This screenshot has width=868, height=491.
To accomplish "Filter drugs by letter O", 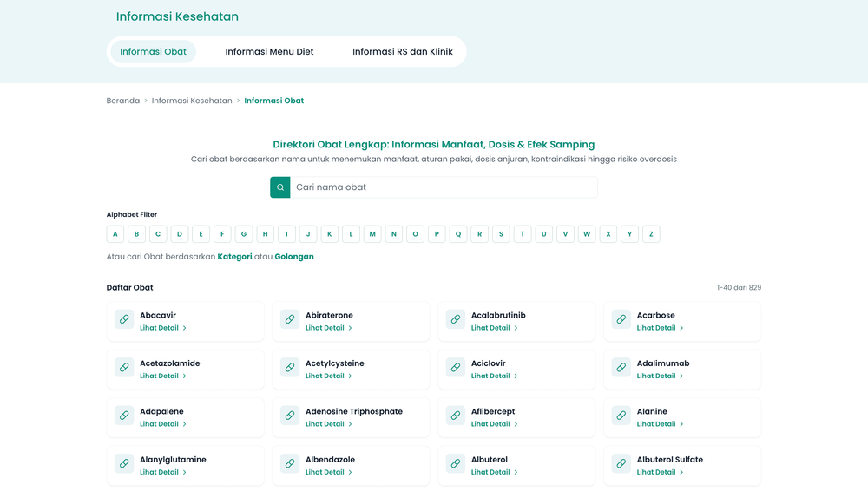I will [x=415, y=234].
